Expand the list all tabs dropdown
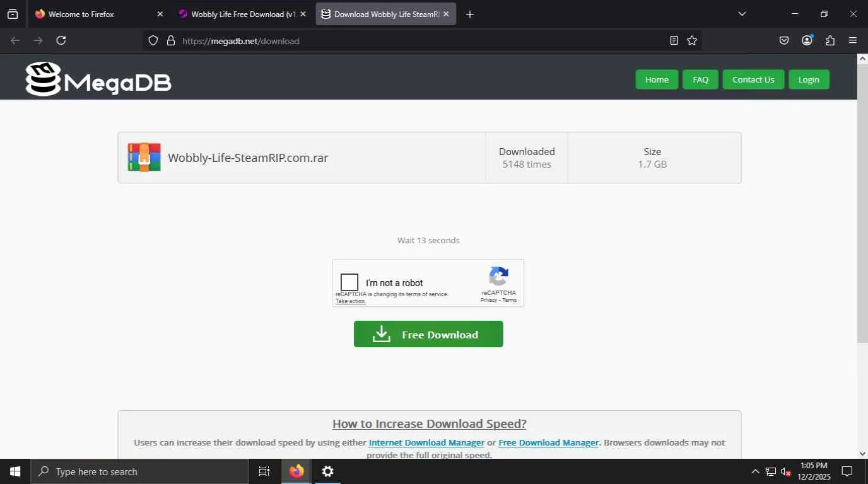Screen dimensions: 868x484 pos(742,14)
